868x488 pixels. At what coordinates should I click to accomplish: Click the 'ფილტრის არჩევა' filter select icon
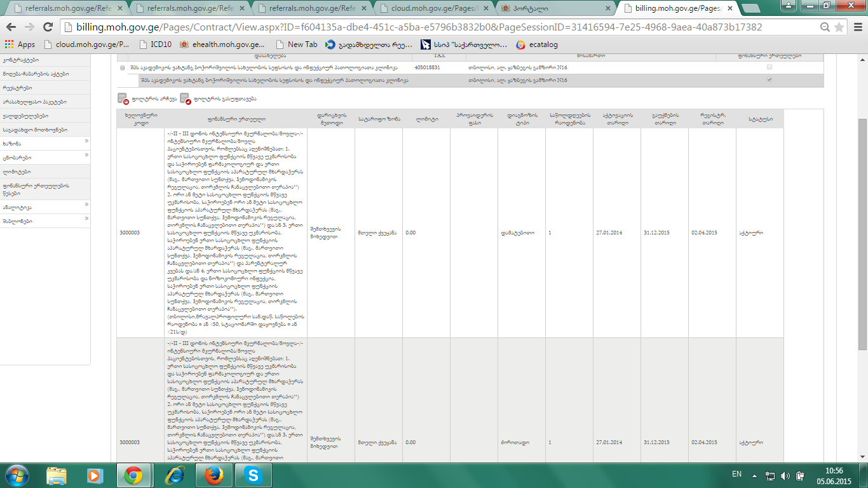pos(123,98)
